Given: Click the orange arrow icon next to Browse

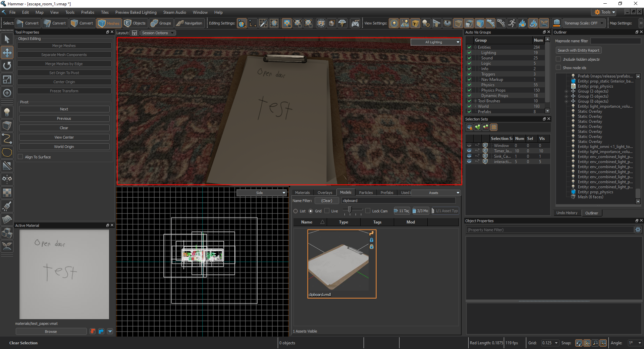Looking at the screenshot, I should click(x=93, y=331).
